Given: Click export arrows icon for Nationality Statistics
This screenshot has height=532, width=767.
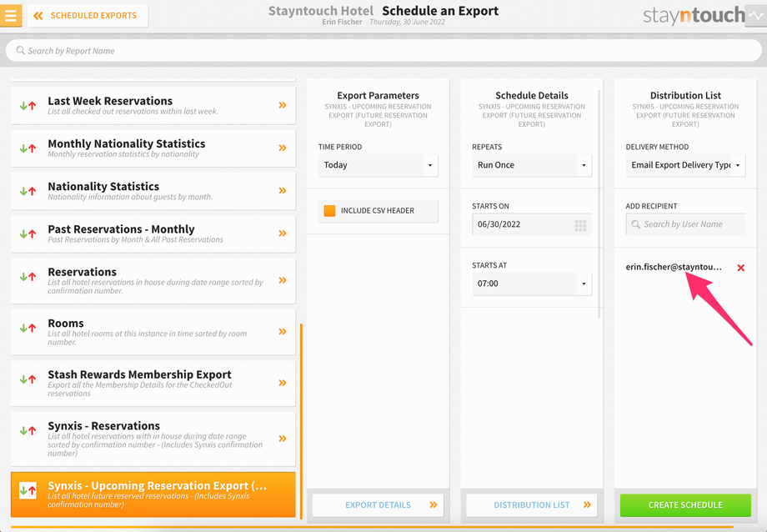Looking at the screenshot, I should click(28, 191).
